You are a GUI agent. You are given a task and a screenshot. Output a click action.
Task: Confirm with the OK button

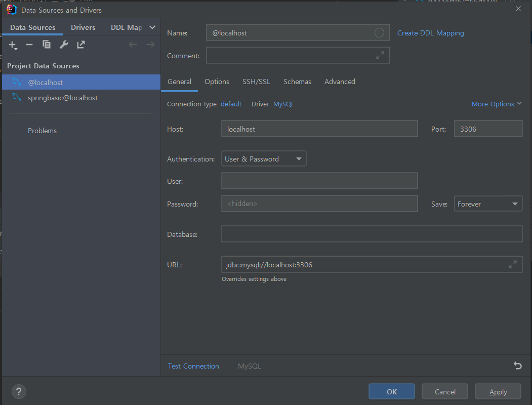click(392, 391)
